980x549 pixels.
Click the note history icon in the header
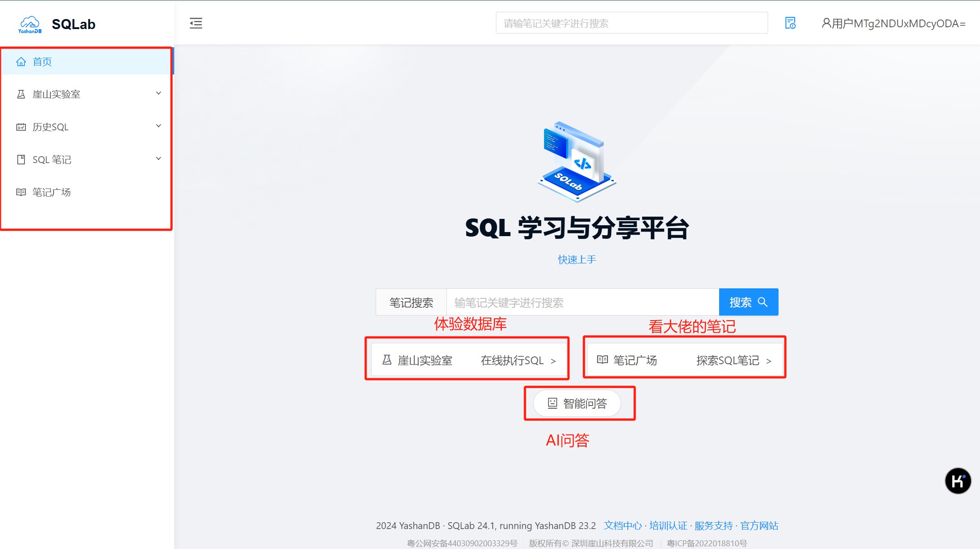(790, 23)
